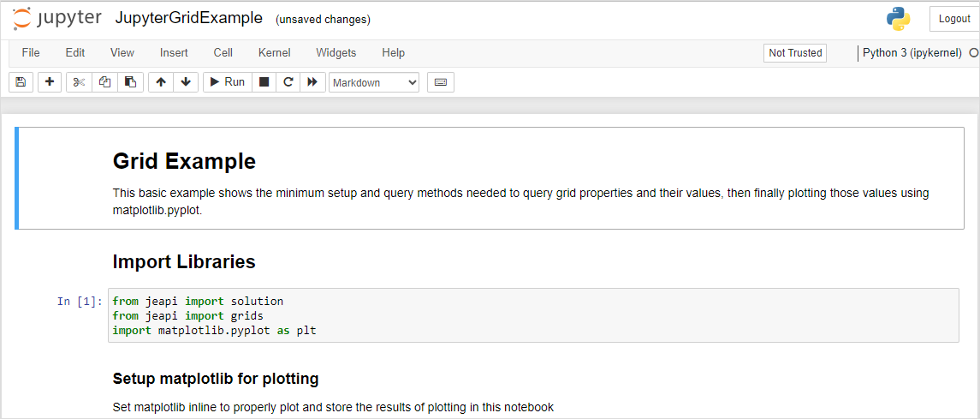The image size is (980, 419).
Task: Expand the Widgets menu
Action: [336, 52]
